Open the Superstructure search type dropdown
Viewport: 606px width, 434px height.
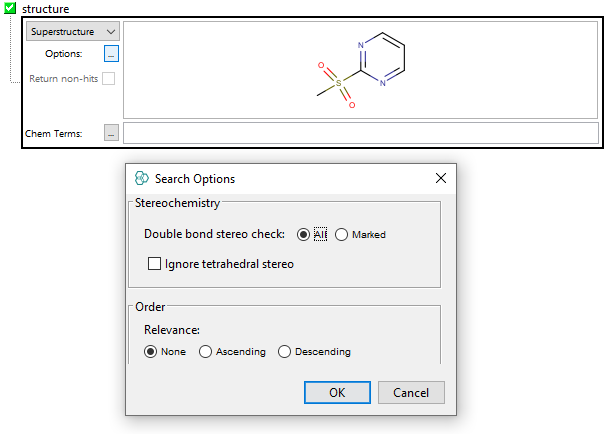pos(72,32)
